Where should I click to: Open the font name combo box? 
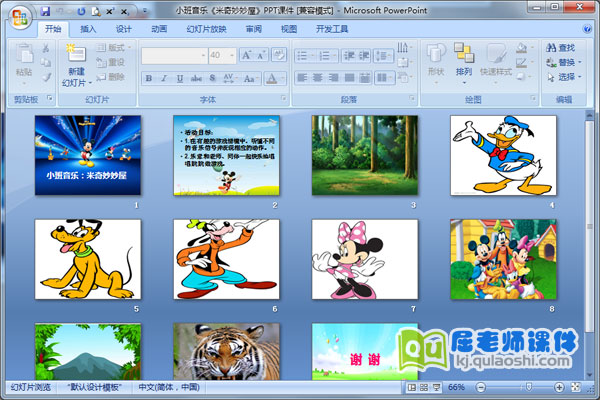coord(174,56)
